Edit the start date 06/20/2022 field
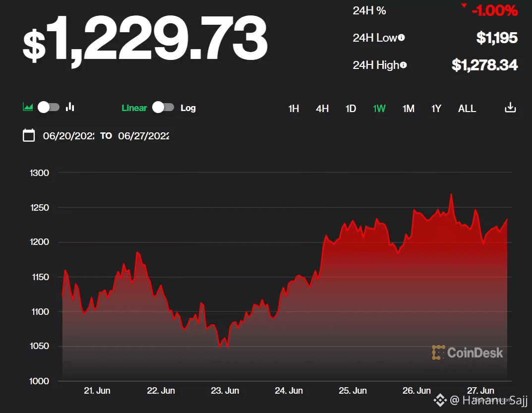The image size is (532, 413). click(x=68, y=136)
